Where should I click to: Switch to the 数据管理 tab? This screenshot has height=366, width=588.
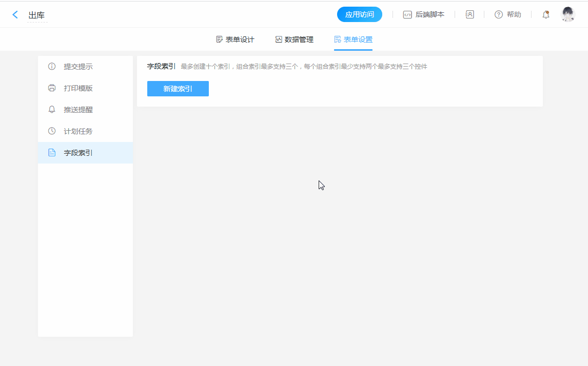[294, 39]
